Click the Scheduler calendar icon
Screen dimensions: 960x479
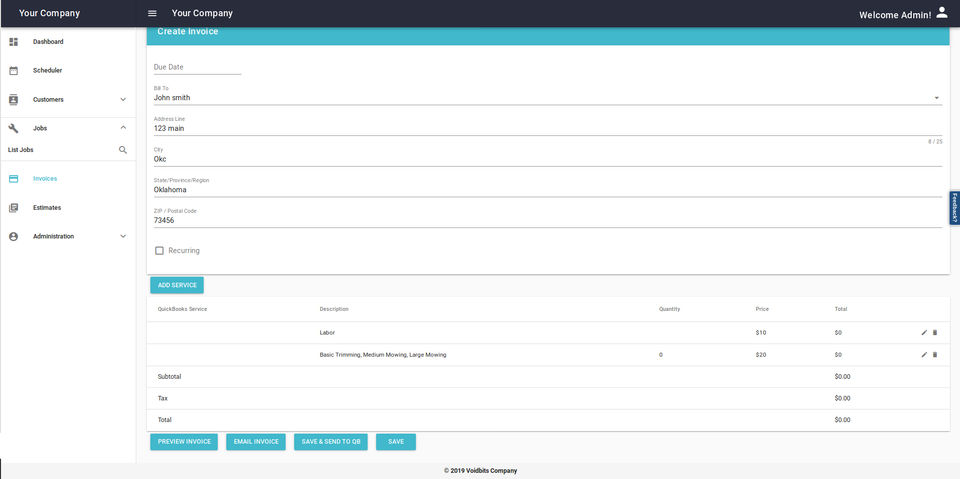13,70
